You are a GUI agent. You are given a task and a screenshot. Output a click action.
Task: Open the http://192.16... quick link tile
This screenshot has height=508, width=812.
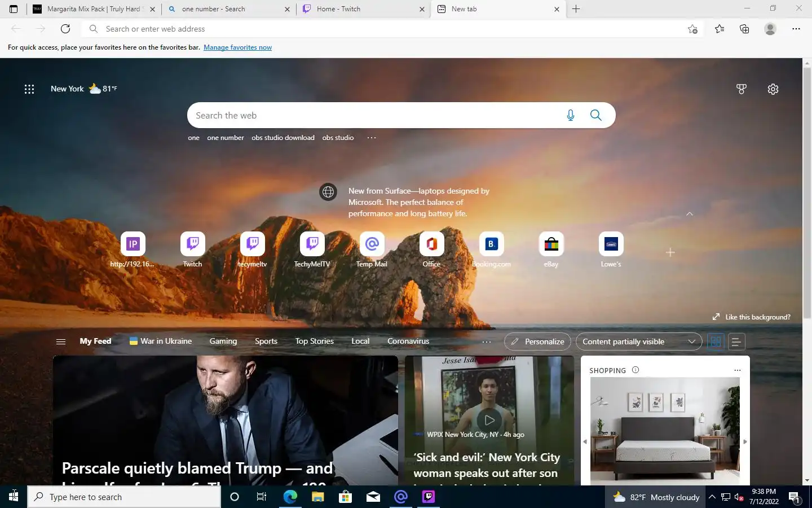click(133, 249)
